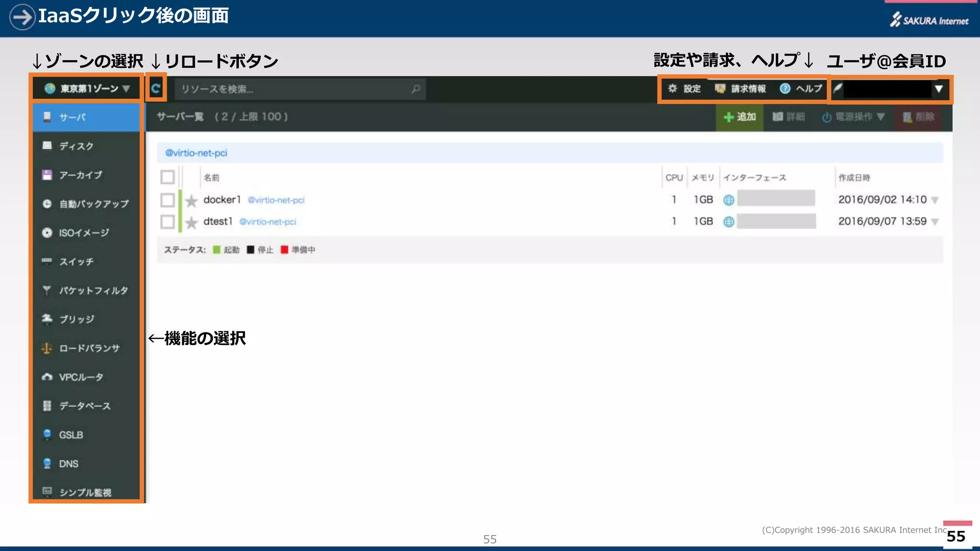The height and width of the screenshot is (551, 980).
Task: Expand the 東京第1ゾーン zone selector
Action: (x=87, y=88)
